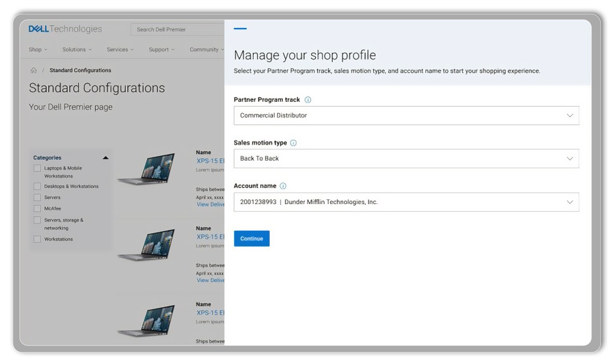Open the Shop menu
The image size is (616, 364).
(37, 50)
